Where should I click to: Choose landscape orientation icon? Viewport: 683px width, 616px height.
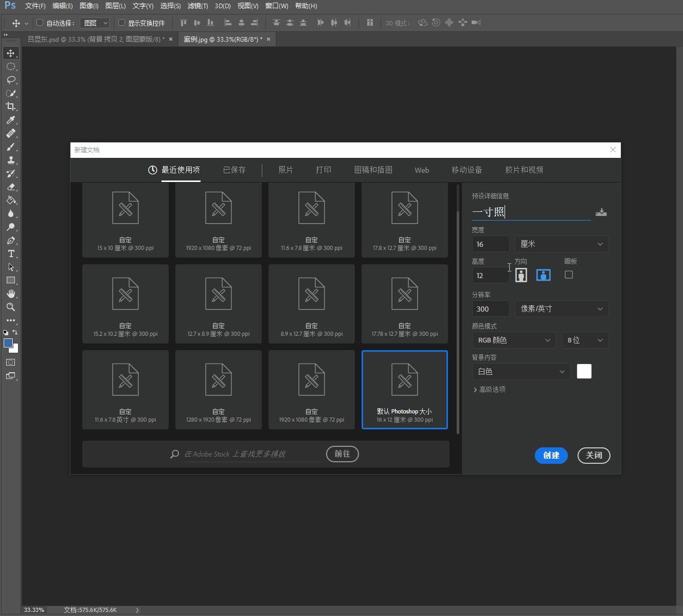click(x=543, y=275)
